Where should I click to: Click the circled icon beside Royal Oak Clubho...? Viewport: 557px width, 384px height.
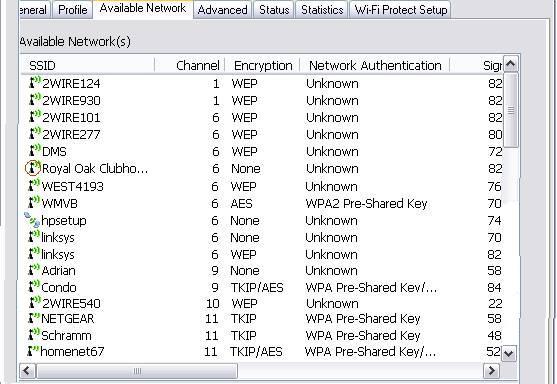(x=33, y=168)
